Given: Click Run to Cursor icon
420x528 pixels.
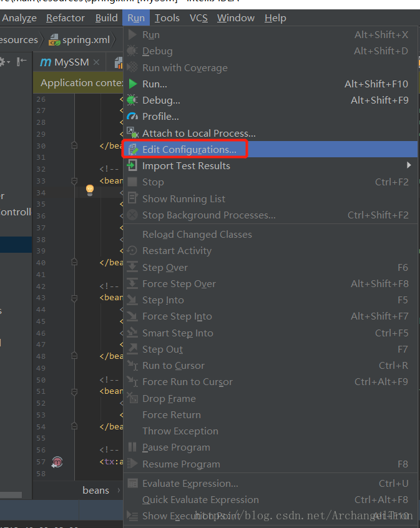Looking at the screenshot, I should click(132, 365).
